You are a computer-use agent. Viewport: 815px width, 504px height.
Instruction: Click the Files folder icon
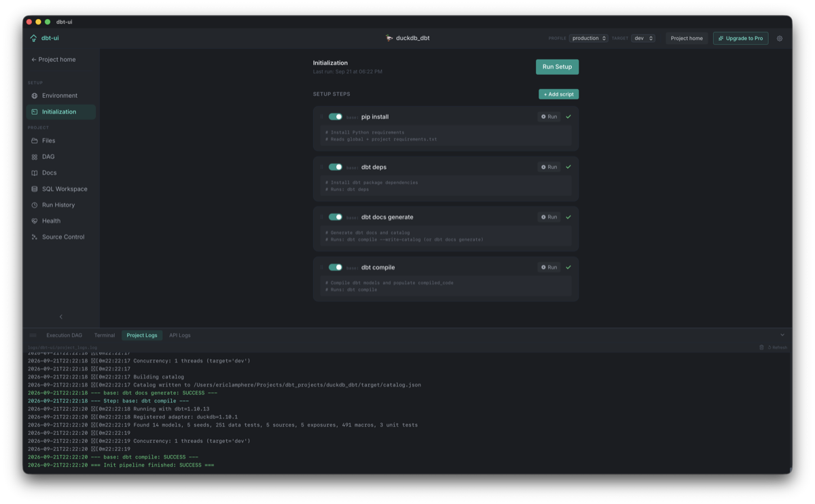pos(35,141)
